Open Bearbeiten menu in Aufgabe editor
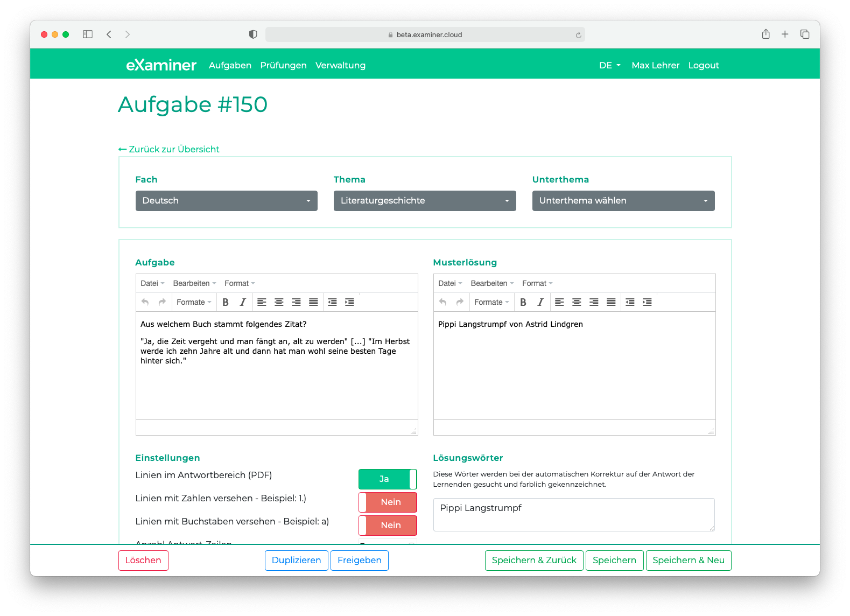 click(194, 283)
